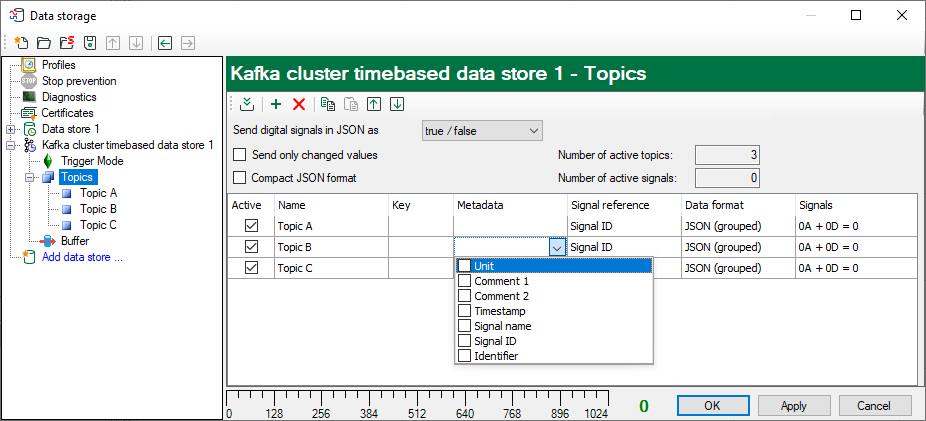Open Diagnostics in the tree panel

pyautogui.click(x=69, y=97)
